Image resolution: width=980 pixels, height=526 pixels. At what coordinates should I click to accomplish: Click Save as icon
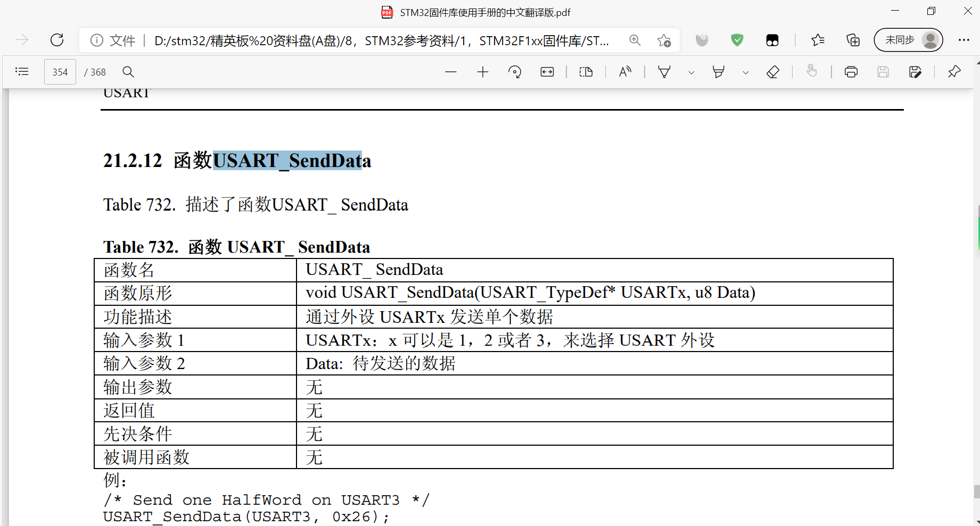pyautogui.click(x=915, y=72)
